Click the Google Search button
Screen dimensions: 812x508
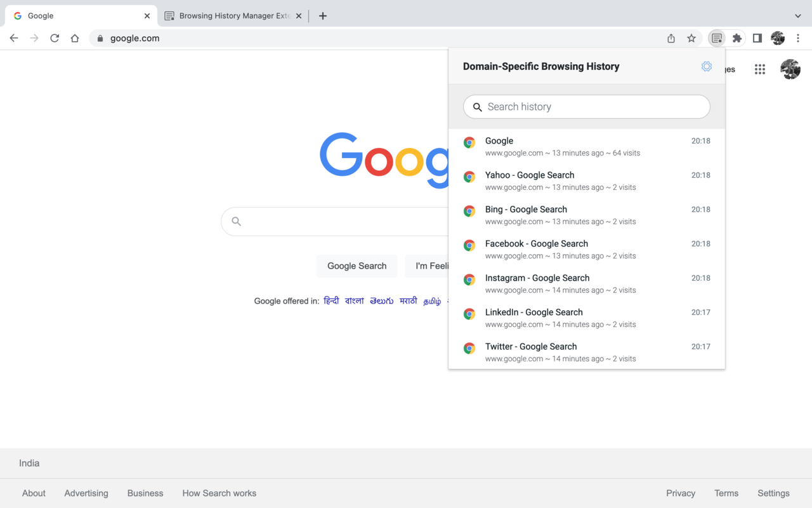point(357,266)
